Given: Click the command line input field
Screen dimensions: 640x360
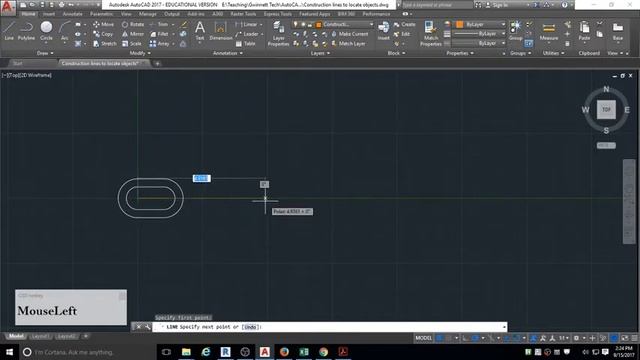Looking at the screenshot, I should 329,327.
